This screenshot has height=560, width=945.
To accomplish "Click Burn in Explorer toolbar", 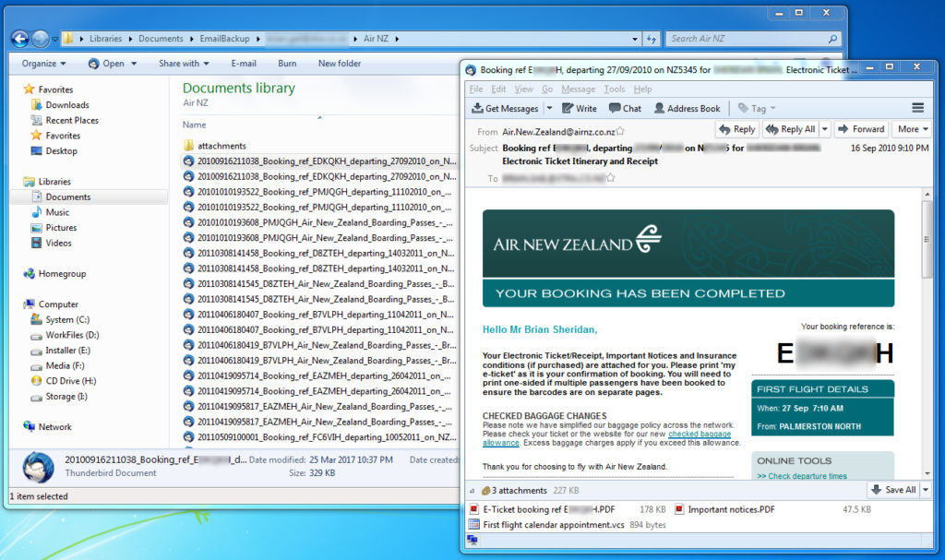I will tap(287, 64).
